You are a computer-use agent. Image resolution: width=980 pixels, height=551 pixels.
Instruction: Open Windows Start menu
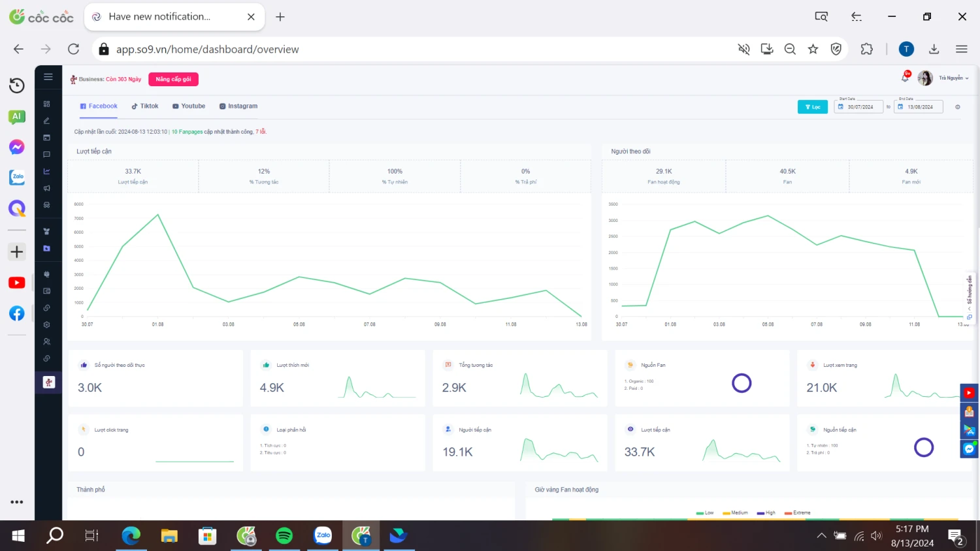click(x=18, y=536)
